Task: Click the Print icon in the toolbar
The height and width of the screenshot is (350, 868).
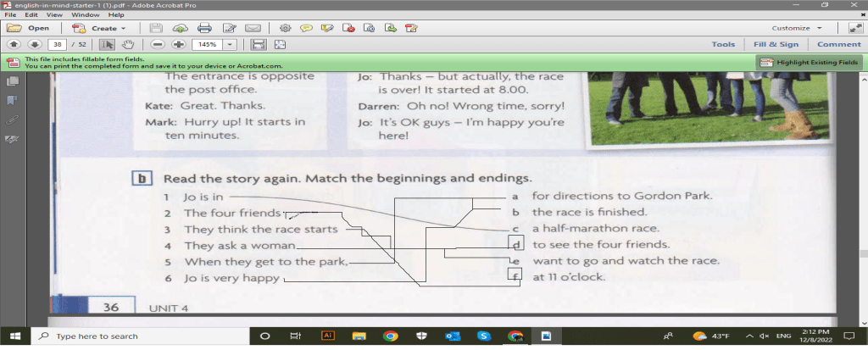Action: click(x=204, y=28)
